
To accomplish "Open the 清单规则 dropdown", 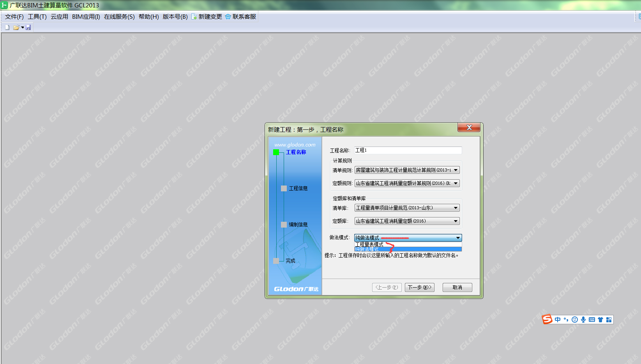I will [407, 170].
